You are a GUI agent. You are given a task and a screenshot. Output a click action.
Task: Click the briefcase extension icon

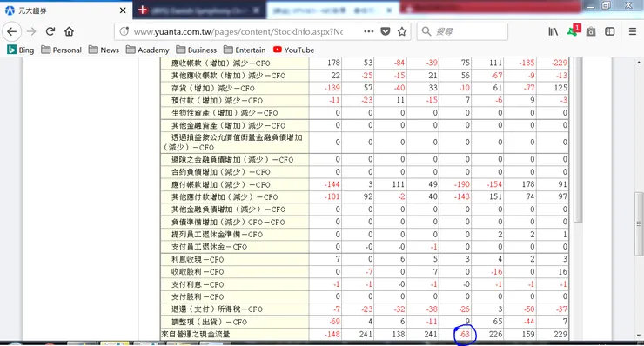coord(591,31)
